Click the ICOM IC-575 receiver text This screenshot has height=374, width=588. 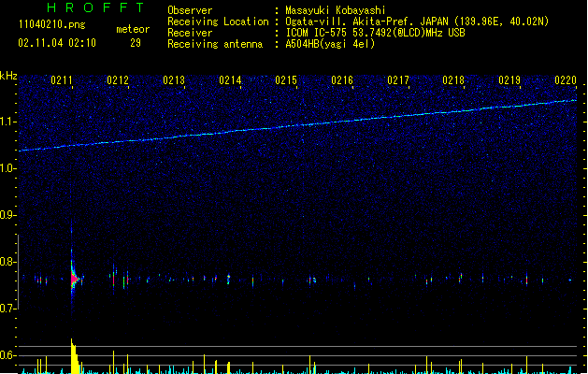pos(375,33)
